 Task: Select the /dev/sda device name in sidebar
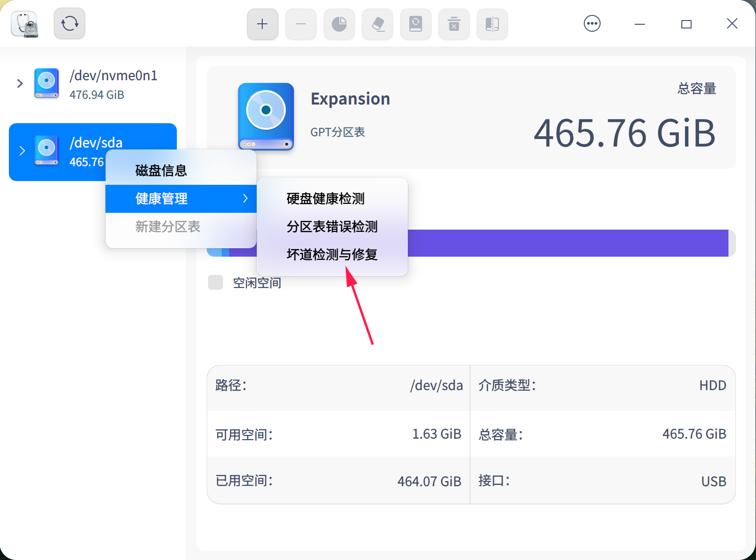click(x=96, y=142)
